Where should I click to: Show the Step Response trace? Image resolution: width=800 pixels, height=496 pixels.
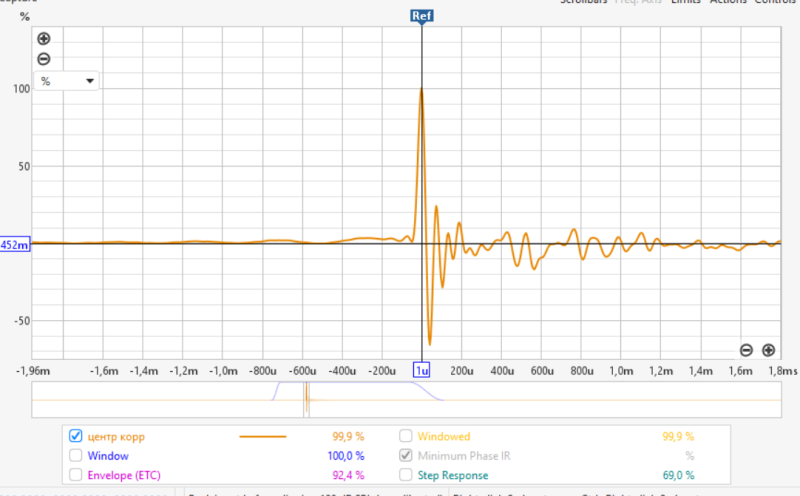(406, 474)
